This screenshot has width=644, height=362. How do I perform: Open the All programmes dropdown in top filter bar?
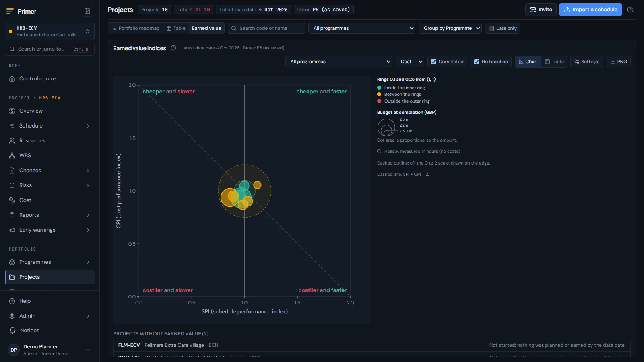coord(362,28)
